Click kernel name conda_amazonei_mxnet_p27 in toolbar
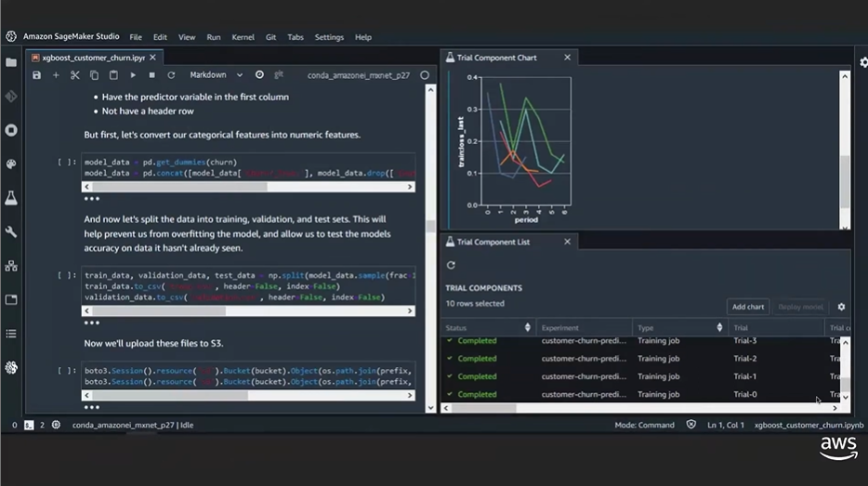The image size is (868, 486). coord(359,75)
